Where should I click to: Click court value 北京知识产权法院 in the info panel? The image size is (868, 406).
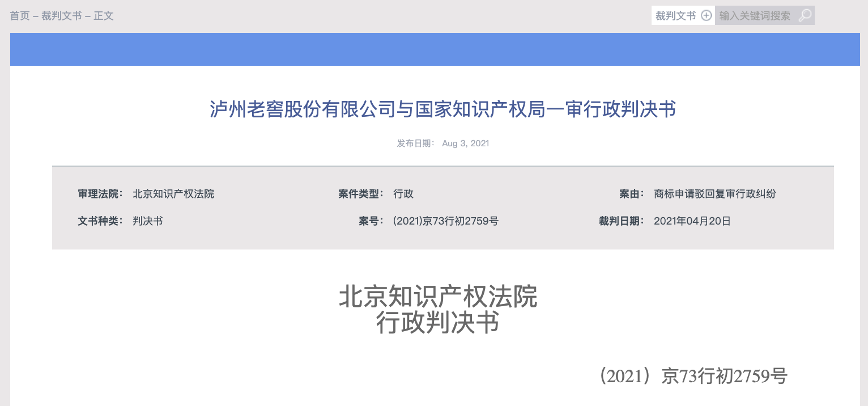(x=173, y=194)
